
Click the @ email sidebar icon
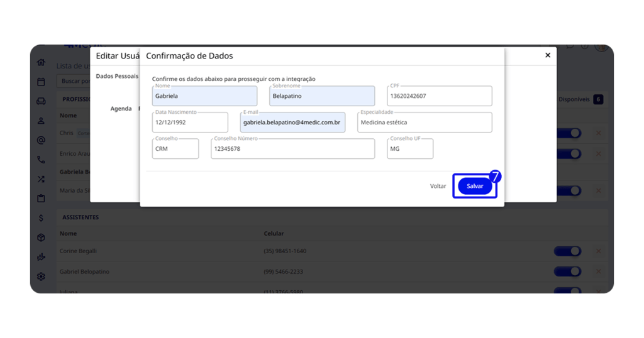click(x=41, y=140)
